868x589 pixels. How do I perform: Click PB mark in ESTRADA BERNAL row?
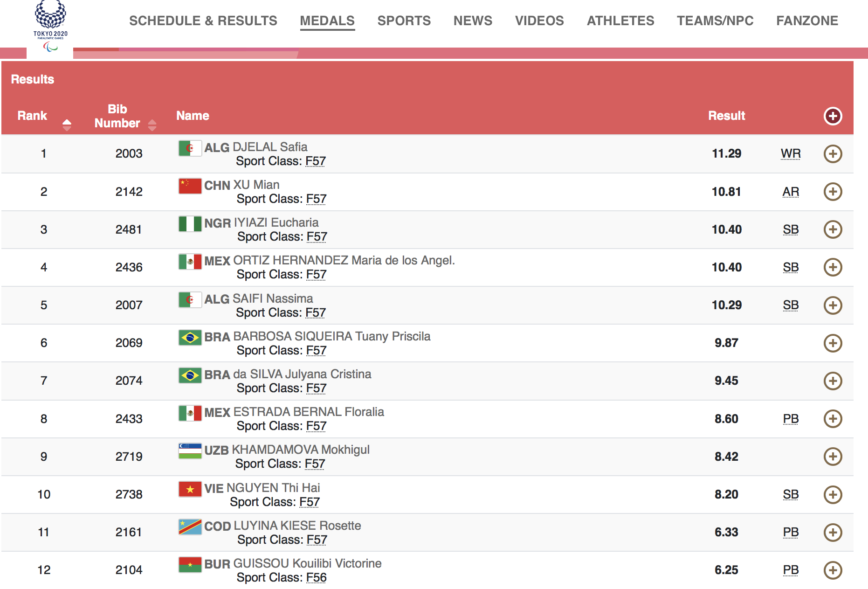[x=791, y=419]
